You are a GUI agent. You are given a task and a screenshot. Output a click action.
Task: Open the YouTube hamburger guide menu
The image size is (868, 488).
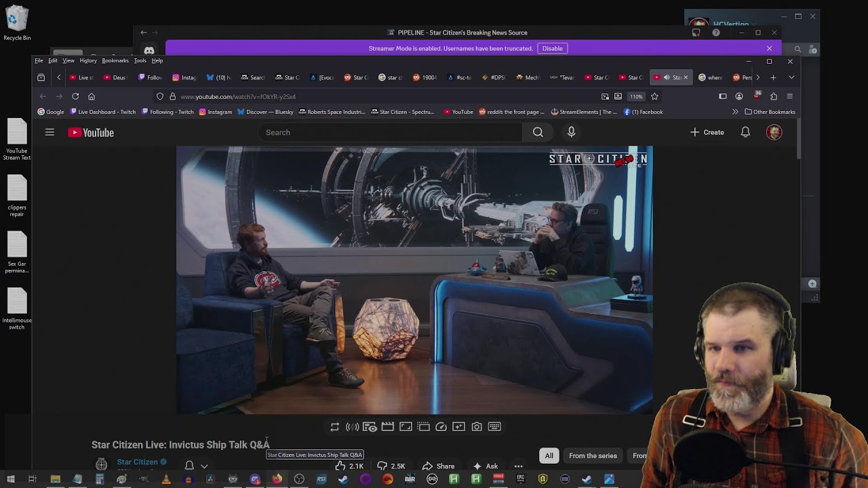pyautogui.click(x=50, y=132)
